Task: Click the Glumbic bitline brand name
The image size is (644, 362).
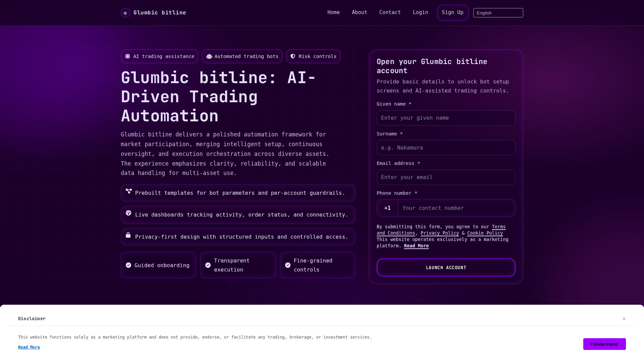Action: (160, 13)
